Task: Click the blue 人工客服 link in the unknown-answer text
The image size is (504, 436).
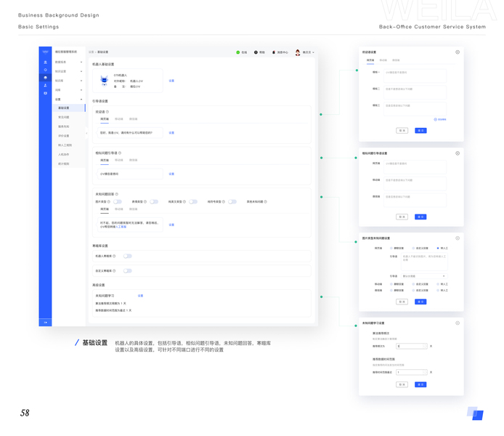Action: point(121,227)
